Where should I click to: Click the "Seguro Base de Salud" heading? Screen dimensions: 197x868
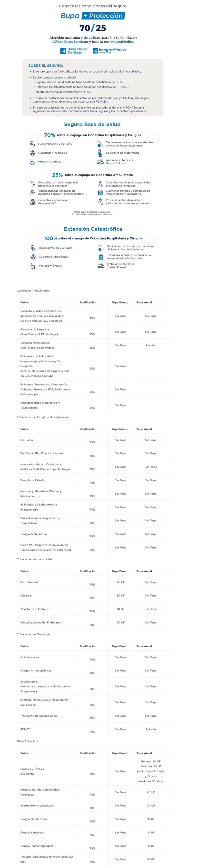tap(92, 124)
